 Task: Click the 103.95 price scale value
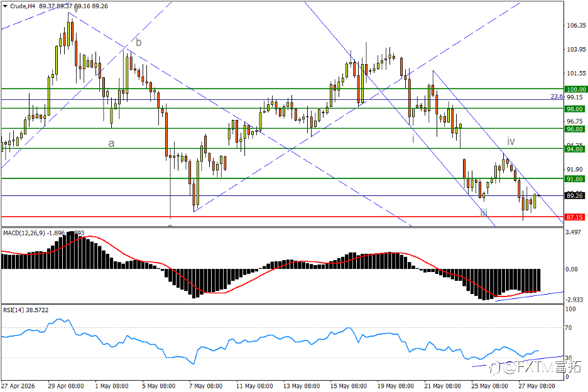point(576,49)
